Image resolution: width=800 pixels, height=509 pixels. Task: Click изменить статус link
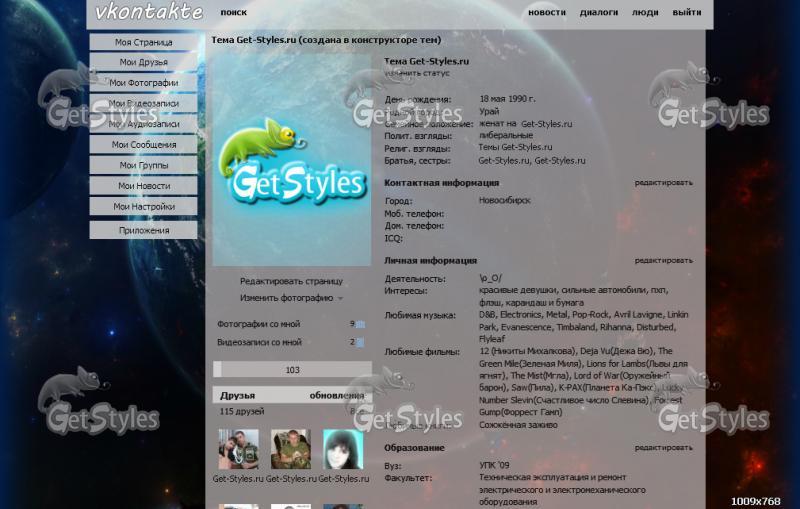pos(417,73)
